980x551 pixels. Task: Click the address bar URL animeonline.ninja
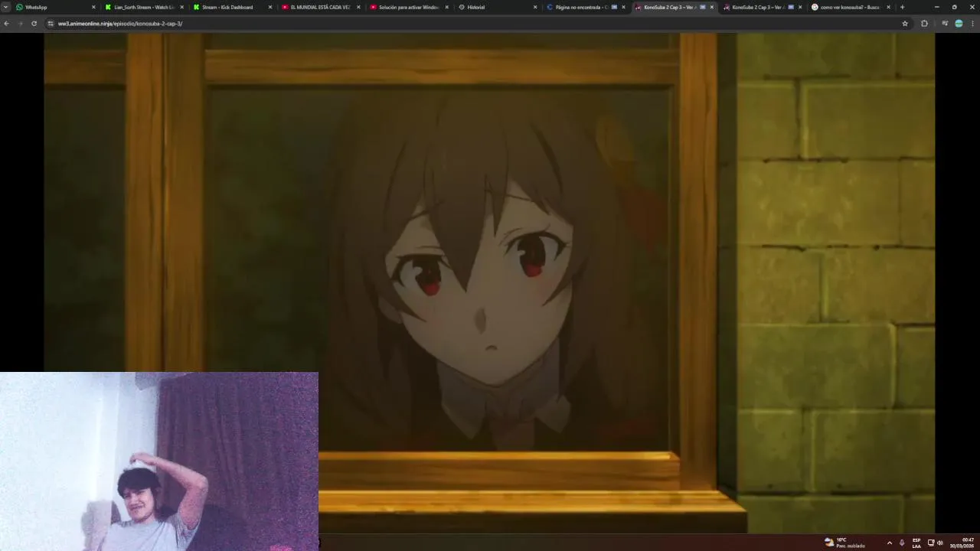(x=120, y=24)
